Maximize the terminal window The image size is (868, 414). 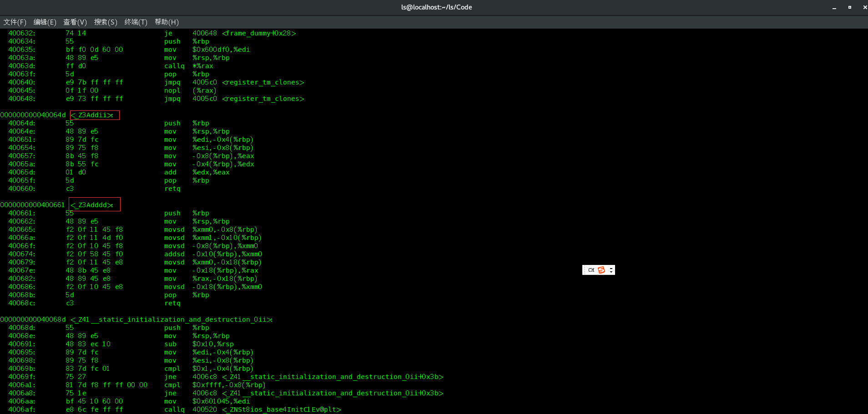tap(849, 7)
